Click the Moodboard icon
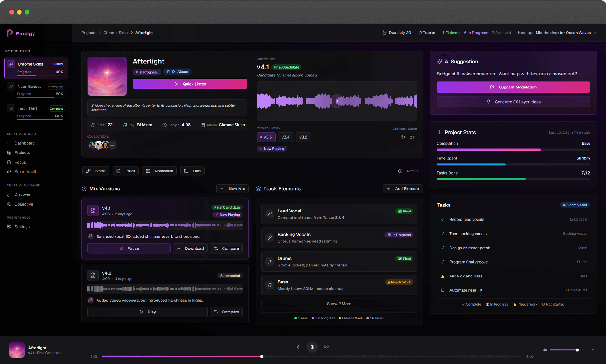 pos(148,171)
